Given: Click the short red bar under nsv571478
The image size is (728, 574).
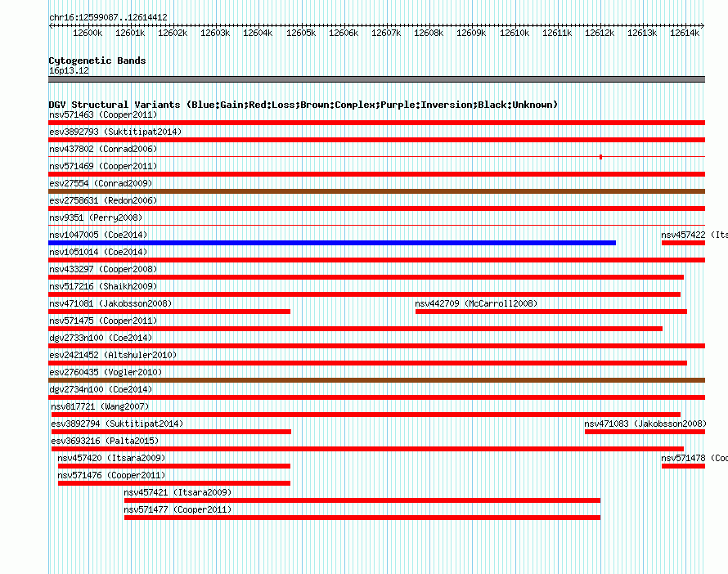Looking at the screenshot, I should [x=684, y=466].
